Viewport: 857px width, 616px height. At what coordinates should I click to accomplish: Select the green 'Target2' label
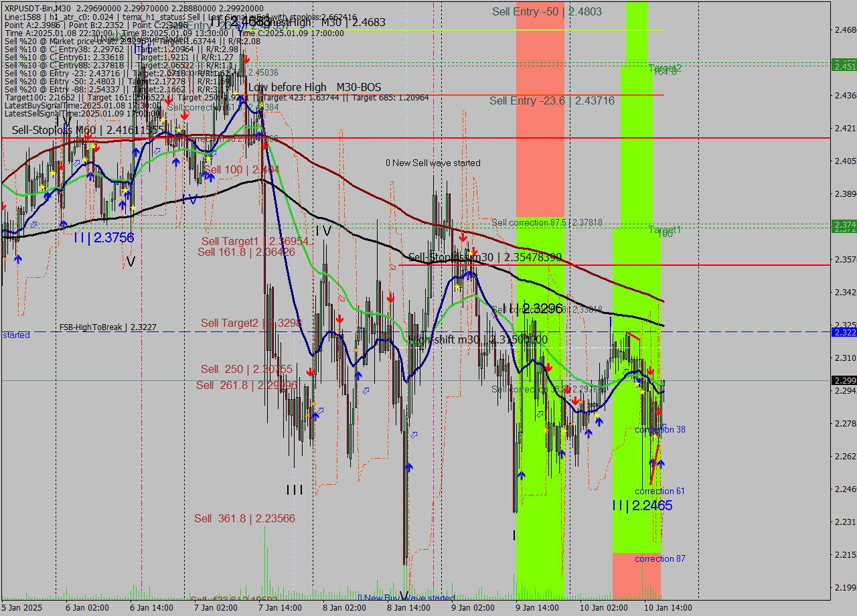(x=665, y=68)
